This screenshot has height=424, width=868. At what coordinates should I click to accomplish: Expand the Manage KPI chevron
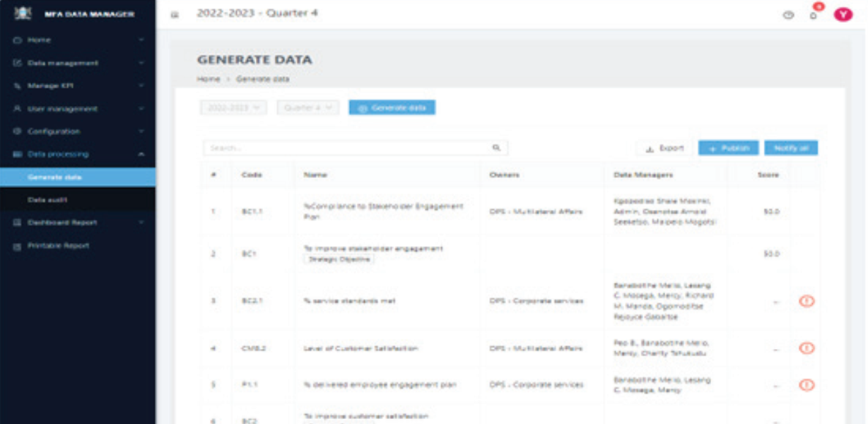141,86
